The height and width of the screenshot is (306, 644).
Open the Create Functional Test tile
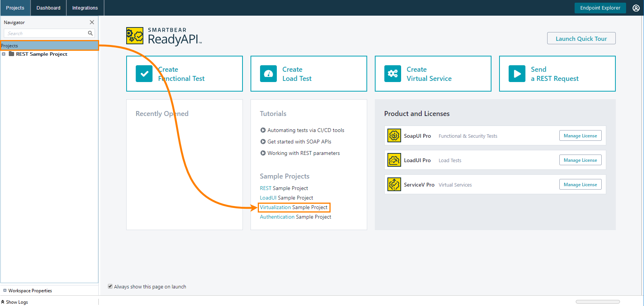(185, 74)
